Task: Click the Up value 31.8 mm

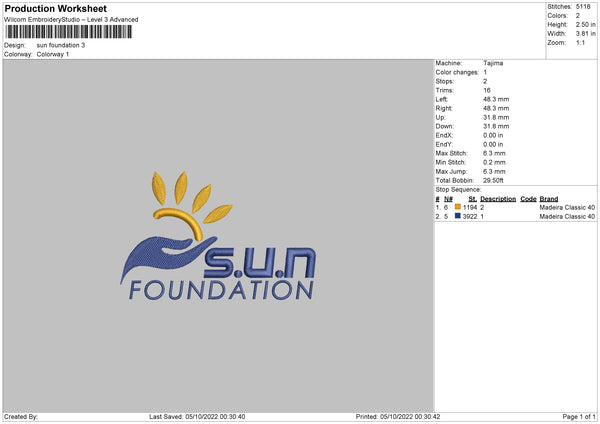Action: (x=496, y=117)
